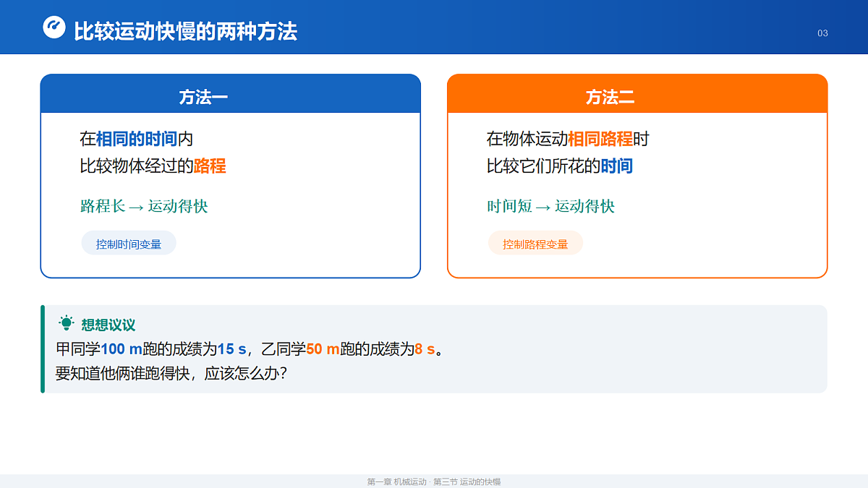The image size is (868, 488).
Task: Click the slide number 03
Action: pyautogui.click(x=822, y=33)
